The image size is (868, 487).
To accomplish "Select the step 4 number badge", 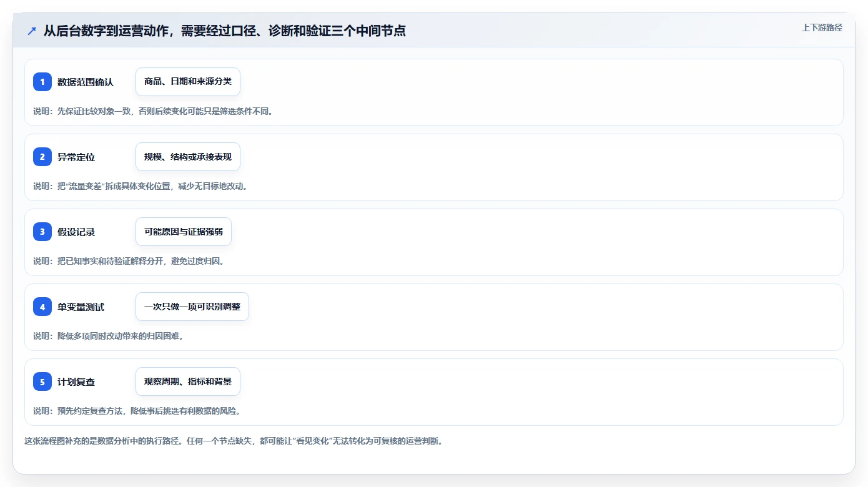I will click(x=42, y=307).
